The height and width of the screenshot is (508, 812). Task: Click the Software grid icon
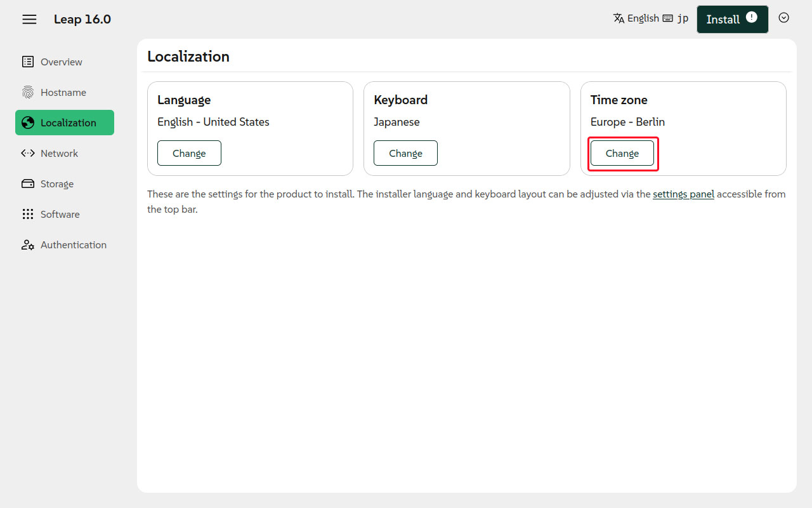click(28, 214)
